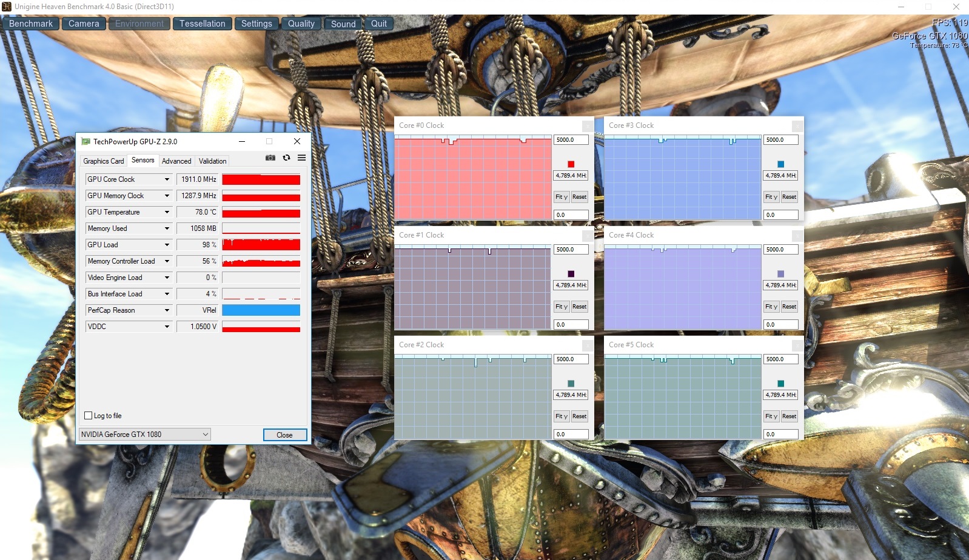Click the Close button in GPU-Z

point(285,435)
